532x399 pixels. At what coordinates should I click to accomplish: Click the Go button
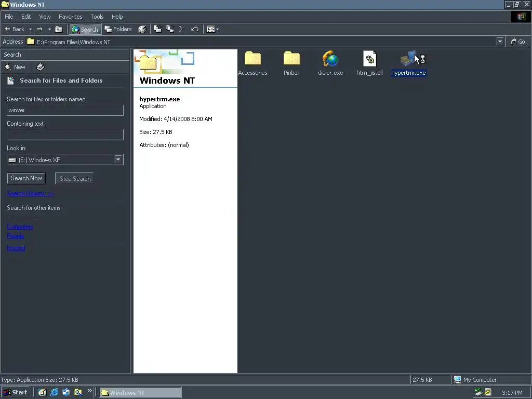[518, 42]
